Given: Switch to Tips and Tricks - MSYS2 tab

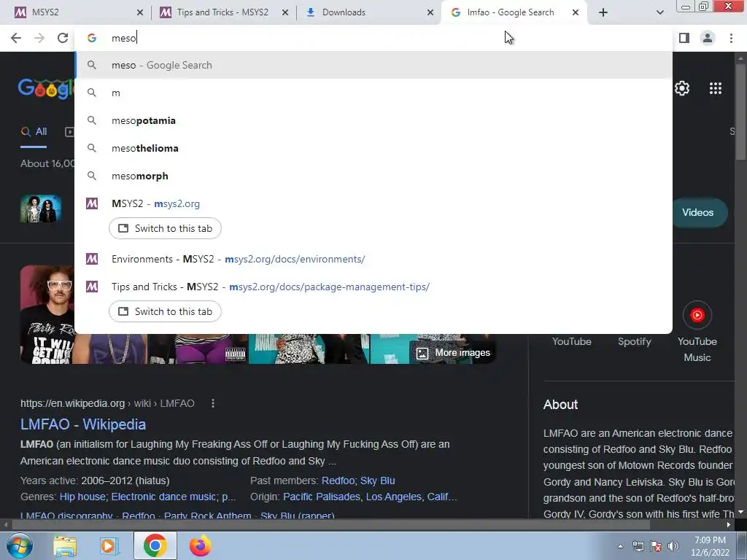Looking at the screenshot, I should coord(222,12).
